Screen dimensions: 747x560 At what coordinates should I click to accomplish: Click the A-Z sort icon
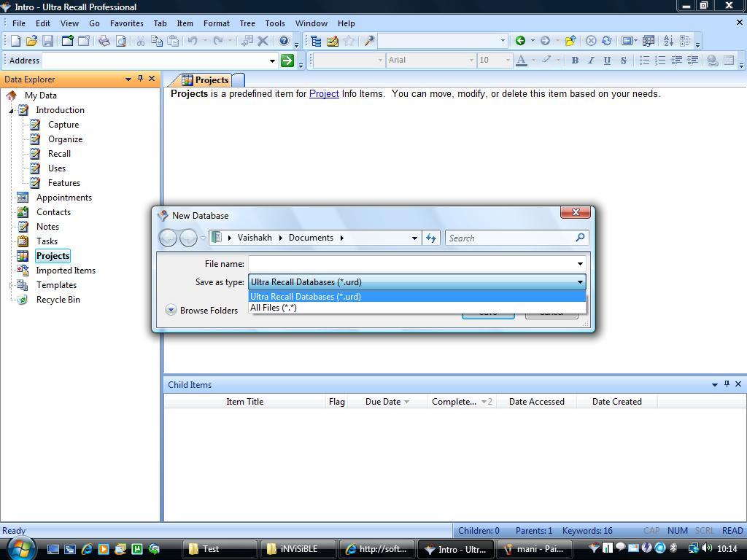point(668,41)
